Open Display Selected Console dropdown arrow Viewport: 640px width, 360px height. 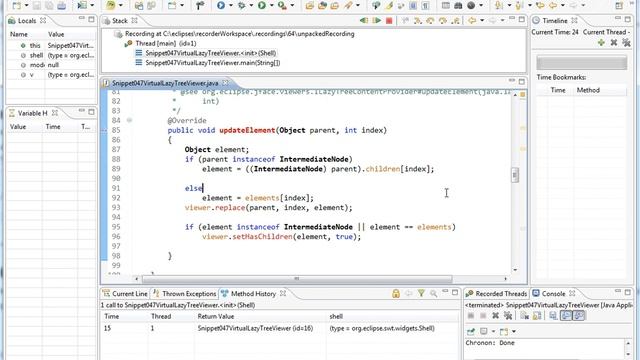tap(493, 331)
